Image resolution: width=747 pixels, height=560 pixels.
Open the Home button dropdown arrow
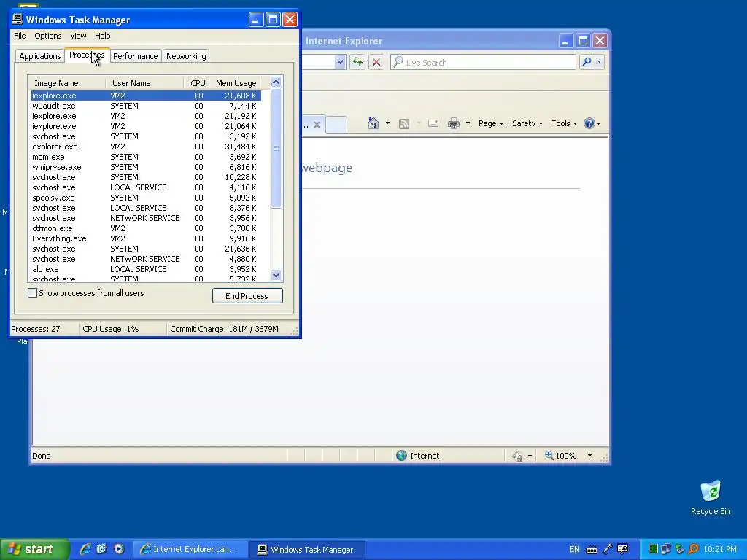(387, 123)
